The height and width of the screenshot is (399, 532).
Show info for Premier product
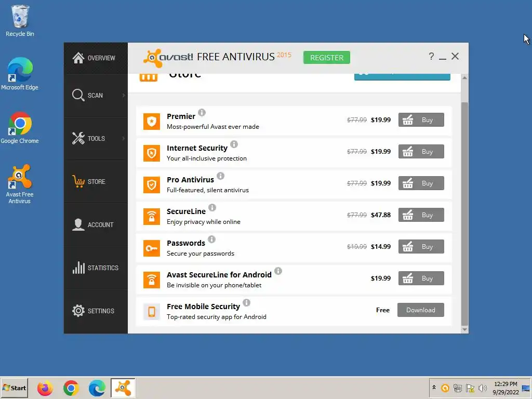[x=202, y=112]
